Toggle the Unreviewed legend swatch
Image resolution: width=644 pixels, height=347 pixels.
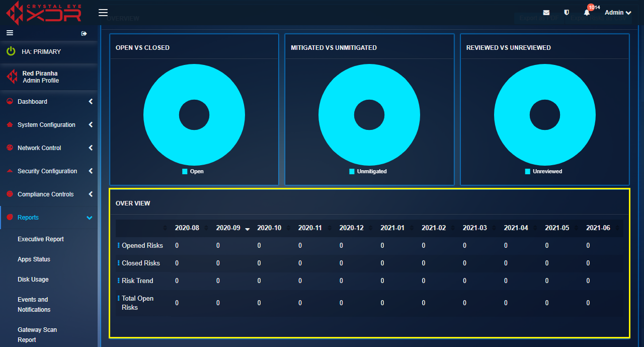(x=528, y=172)
